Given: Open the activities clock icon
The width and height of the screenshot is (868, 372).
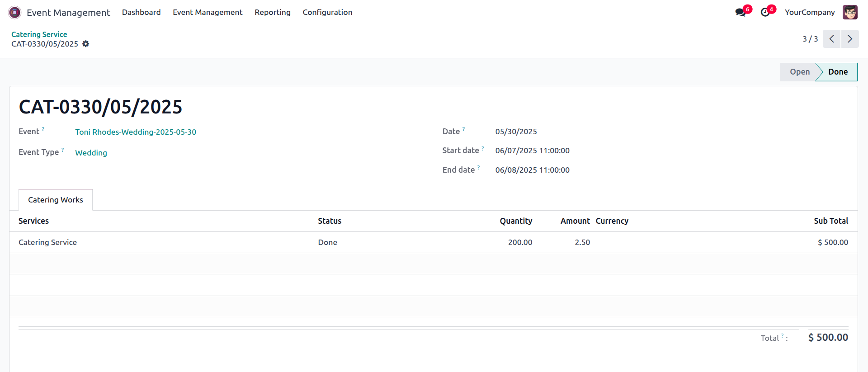Looking at the screenshot, I should point(765,12).
